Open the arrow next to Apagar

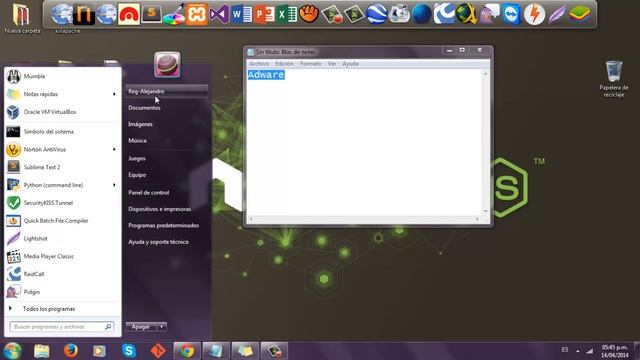click(162, 327)
